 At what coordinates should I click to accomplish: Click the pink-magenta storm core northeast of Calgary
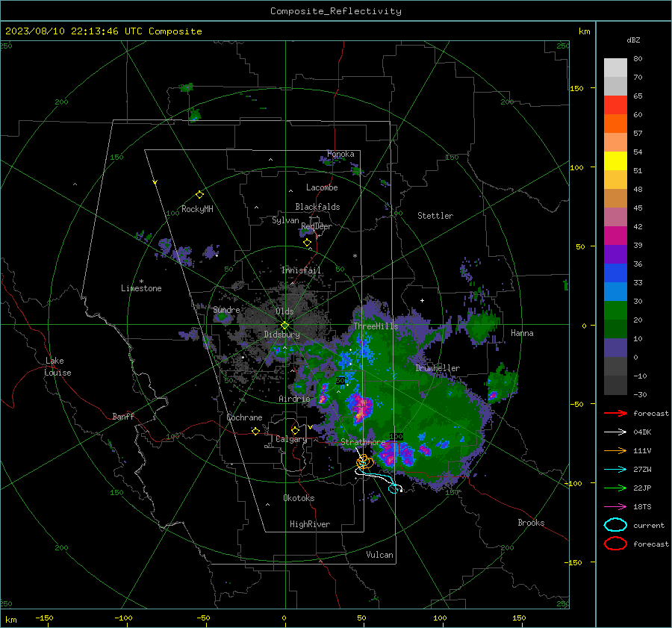click(x=361, y=408)
